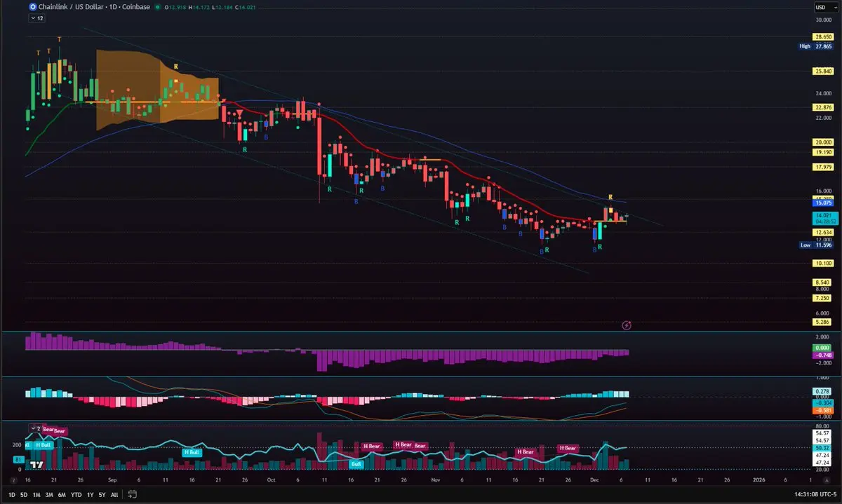Select the 6M time range
The width and height of the screenshot is (842, 504).
click(62, 495)
